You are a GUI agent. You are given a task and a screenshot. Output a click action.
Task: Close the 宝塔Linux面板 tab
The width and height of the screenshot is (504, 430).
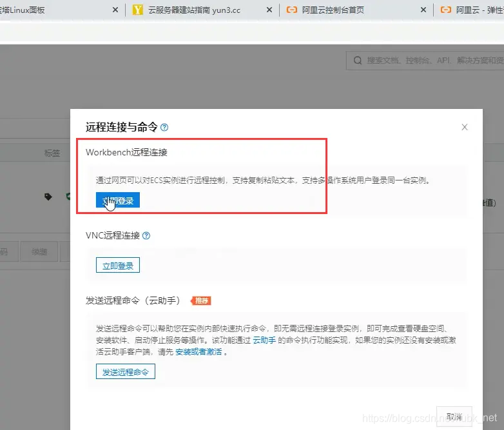coord(115,10)
